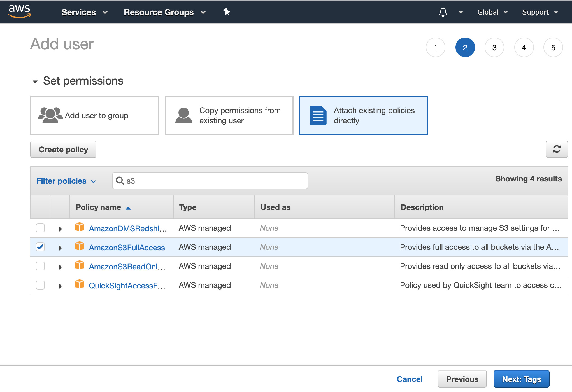The width and height of the screenshot is (572, 392).
Task: Check the QuickSightAccess policy checkbox
Action: coord(40,285)
